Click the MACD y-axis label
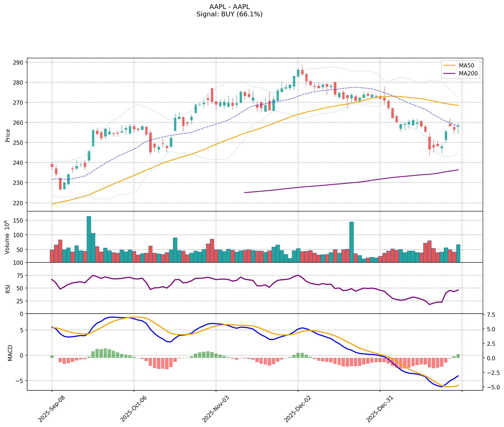Viewport: 504px width, 427px height. 10,353
